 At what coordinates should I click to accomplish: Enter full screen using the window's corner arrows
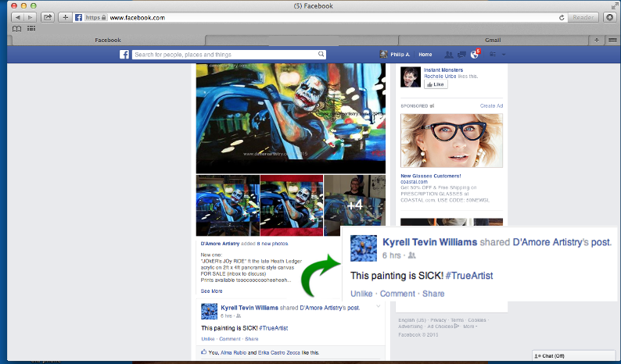coord(614,5)
